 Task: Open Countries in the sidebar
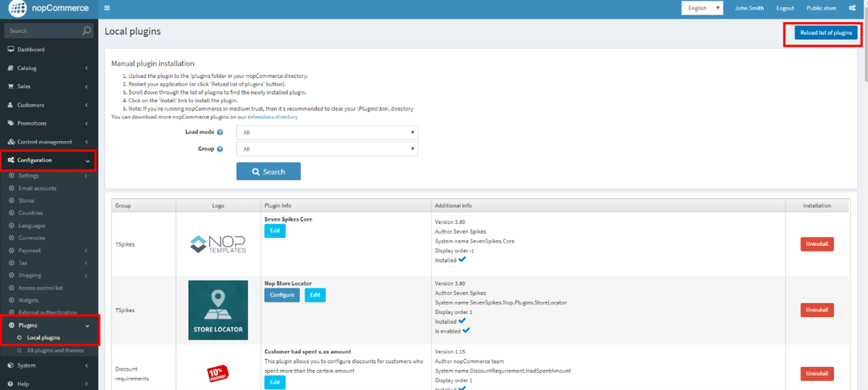pyautogui.click(x=30, y=213)
